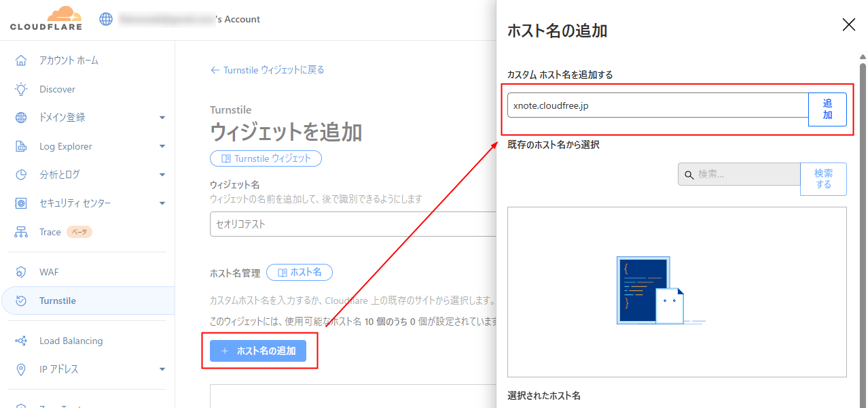Click the 検索する button

[823, 179]
